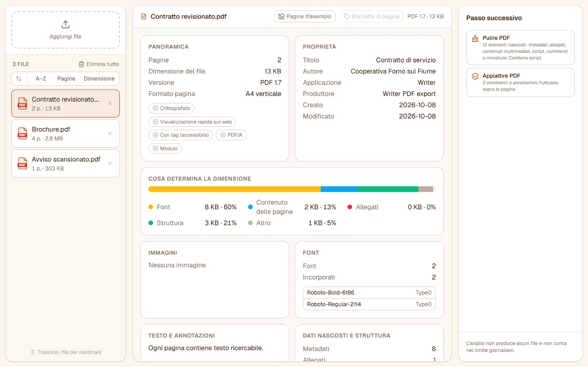Remove Brochure.pdf using its X icon

pos(110,134)
